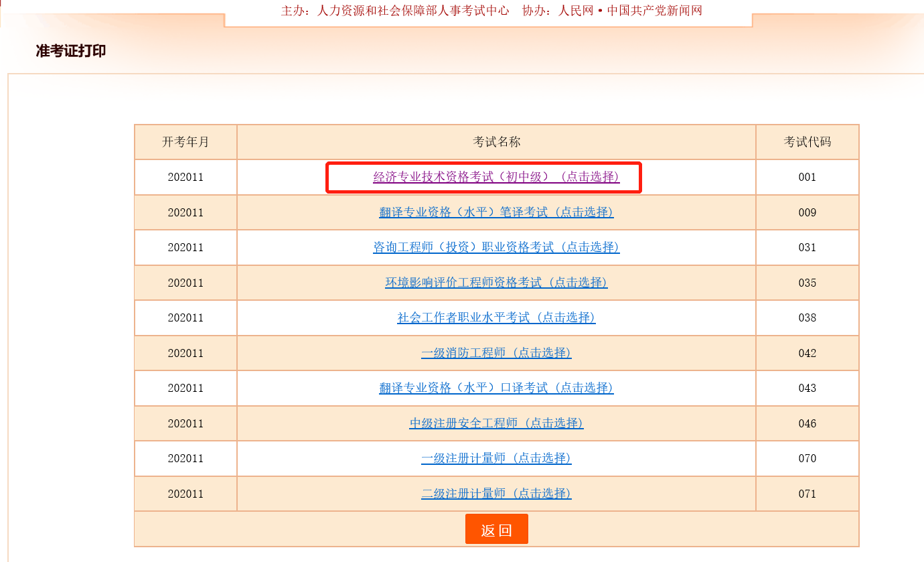Screen dimensions: 924x562
Task: Click the 考试名称 column header
Action: (496, 142)
